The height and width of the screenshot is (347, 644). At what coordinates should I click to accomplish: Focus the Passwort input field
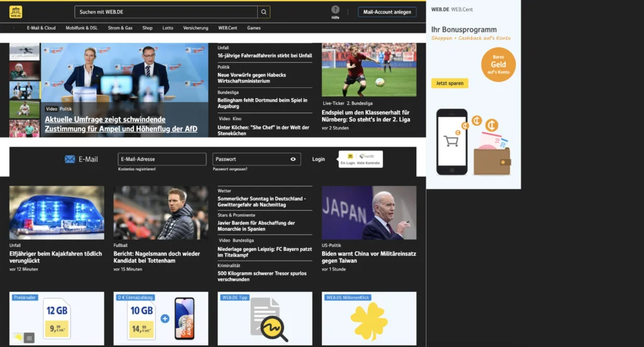(x=257, y=159)
